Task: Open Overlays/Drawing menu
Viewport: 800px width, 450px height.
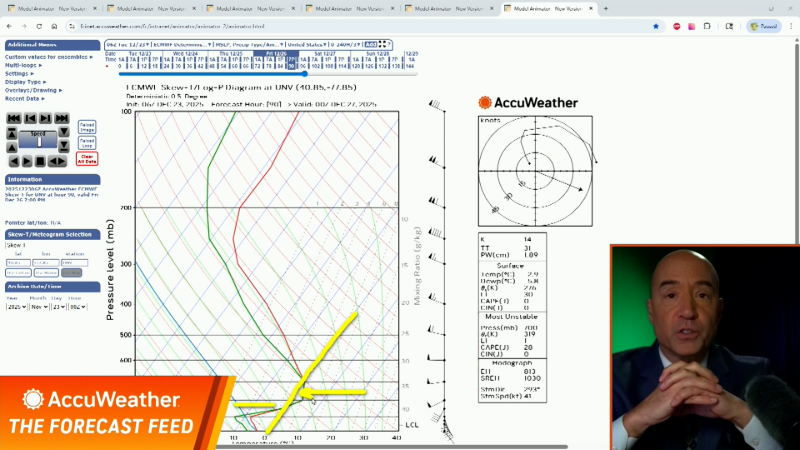Action: (32, 90)
